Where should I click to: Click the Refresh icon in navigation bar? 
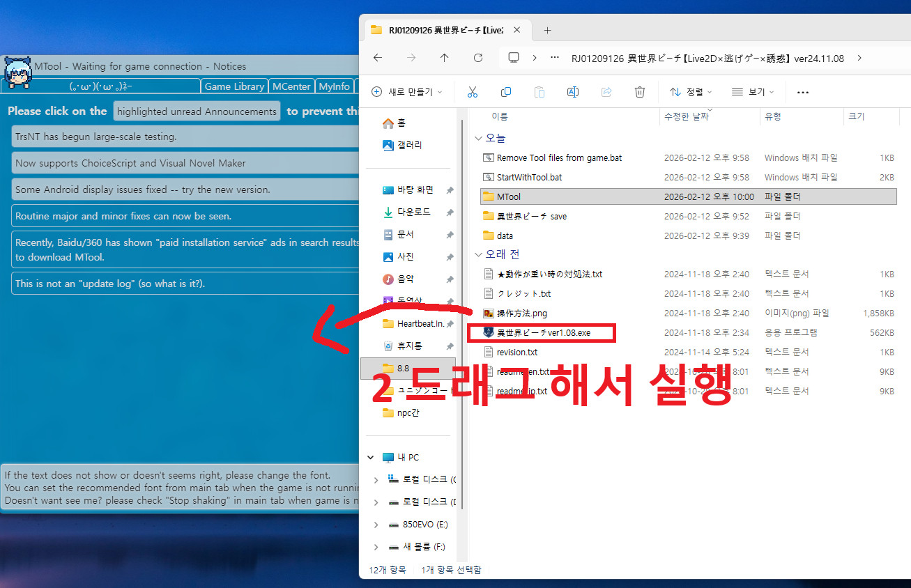[477, 58]
